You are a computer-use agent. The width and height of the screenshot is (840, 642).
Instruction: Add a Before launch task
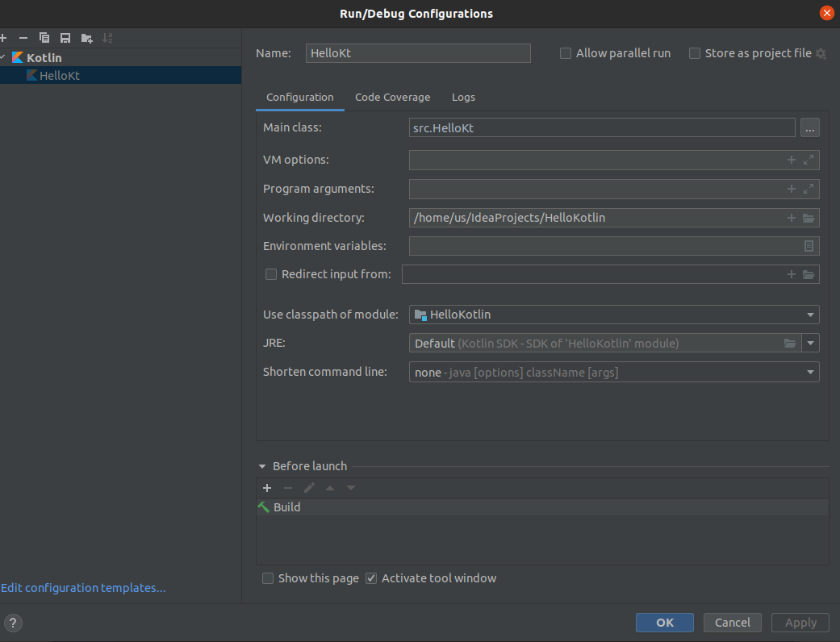[x=267, y=488]
